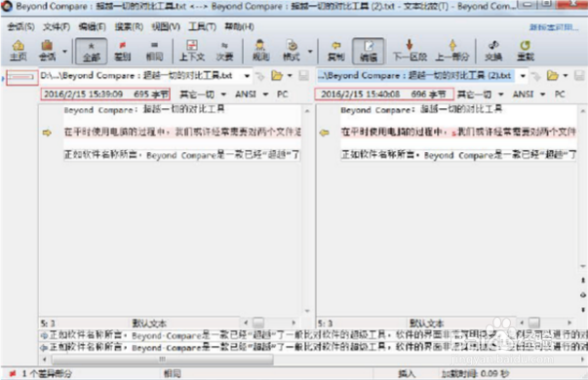This screenshot has width=588, height=380.
Task: Click the right PC line-ending label
Action: click(560, 95)
